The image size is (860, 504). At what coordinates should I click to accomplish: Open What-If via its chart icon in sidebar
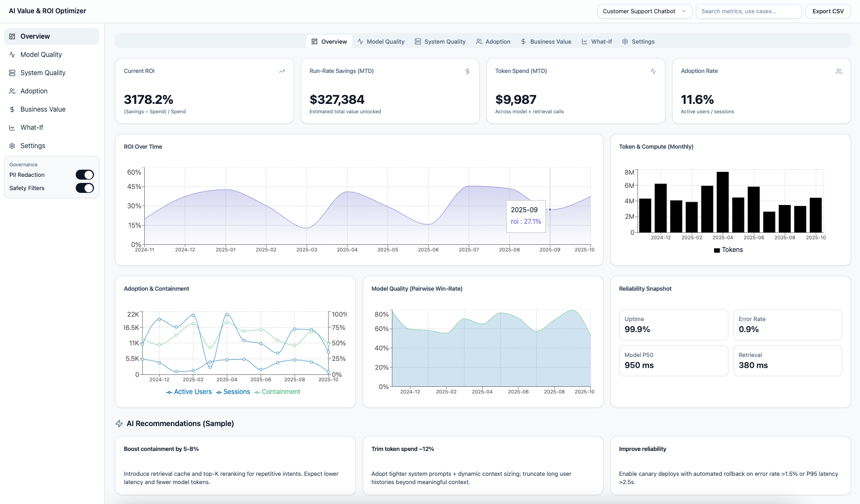click(x=12, y=127)
